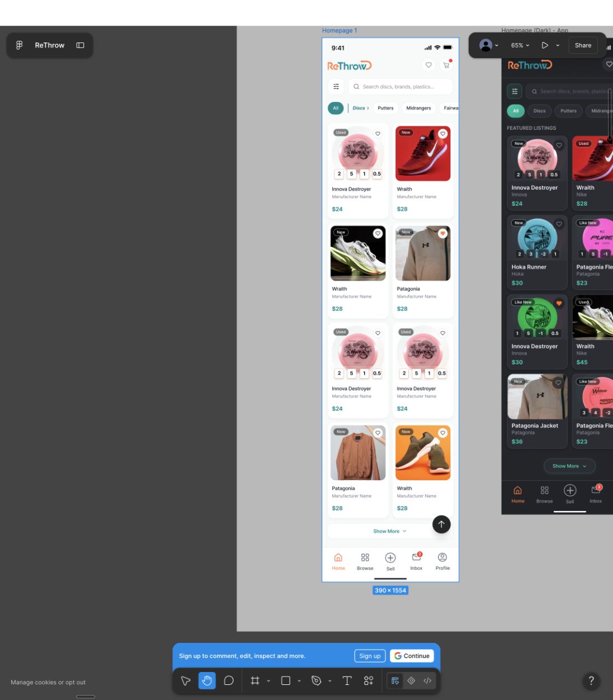Image resolution: width=613 pixels, height=700 pixels.
Task: Open Inbox tab in light navbar
Action: click(416, 561)
